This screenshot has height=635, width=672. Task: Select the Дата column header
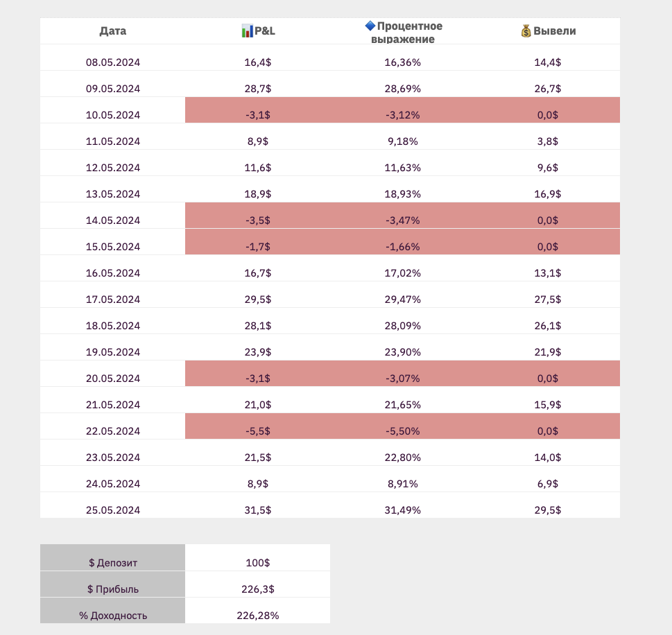click(x=113, y=31)
